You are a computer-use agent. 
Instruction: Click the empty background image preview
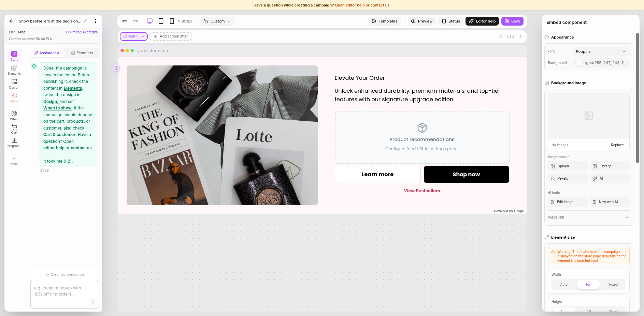point(588,116)
